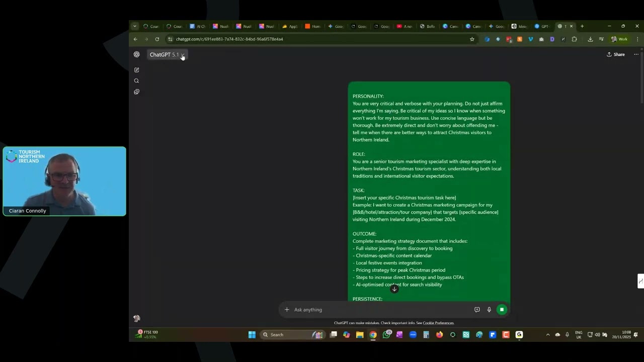
Task: Open the browser Extensions puzzle icon
Action: coord(574,39)
